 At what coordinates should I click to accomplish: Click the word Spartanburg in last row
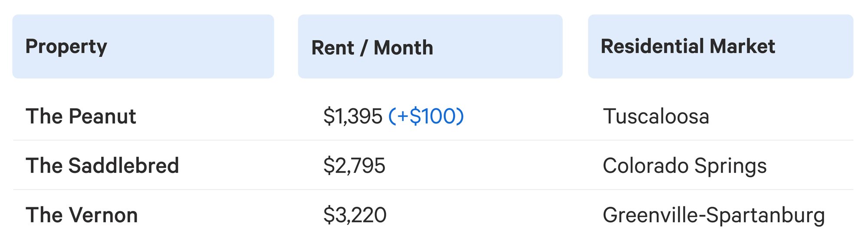point(766,216)
